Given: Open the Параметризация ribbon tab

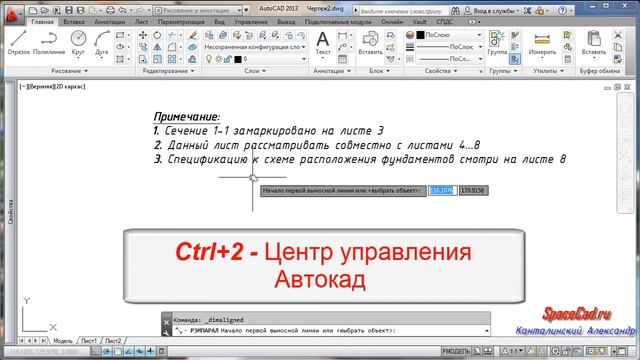Looking at the screenshot, I should (181, 22).
